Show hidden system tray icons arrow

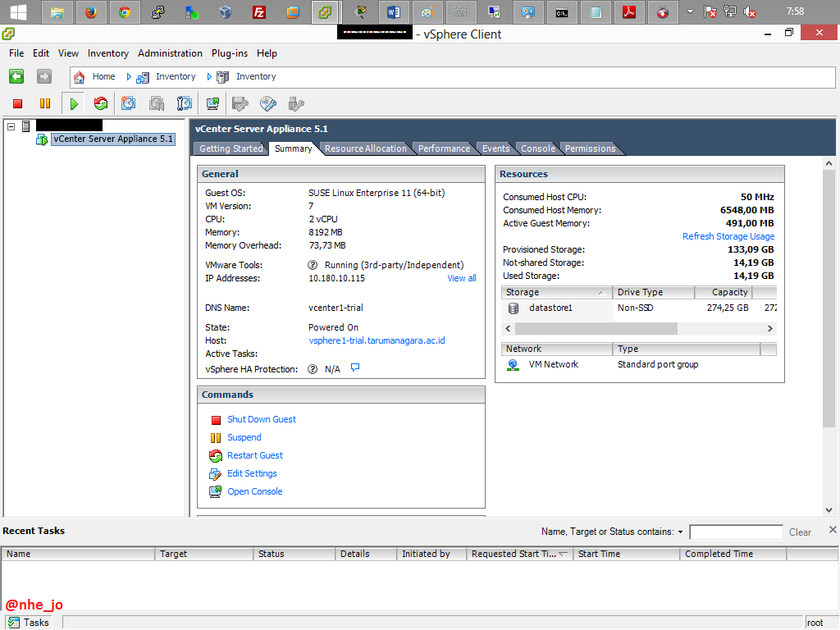[690, 11]
